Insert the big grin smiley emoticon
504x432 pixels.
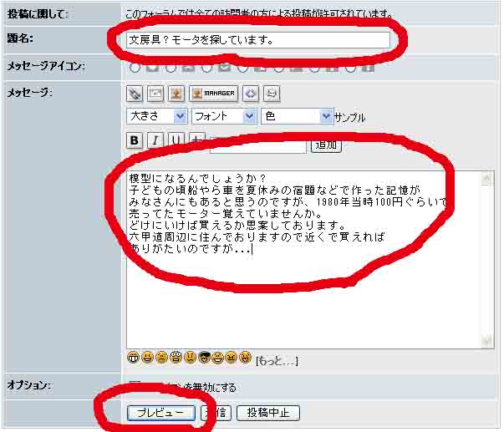tap(133, 358)
